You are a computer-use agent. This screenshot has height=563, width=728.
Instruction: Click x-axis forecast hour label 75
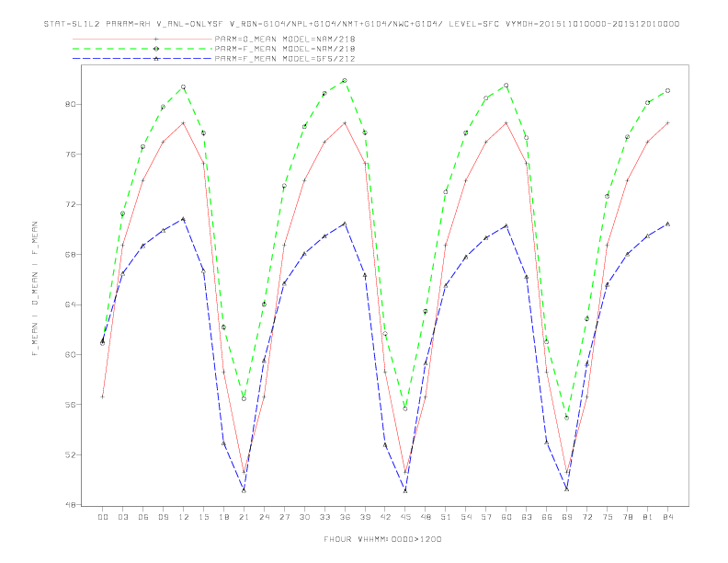tap(608, 517)
